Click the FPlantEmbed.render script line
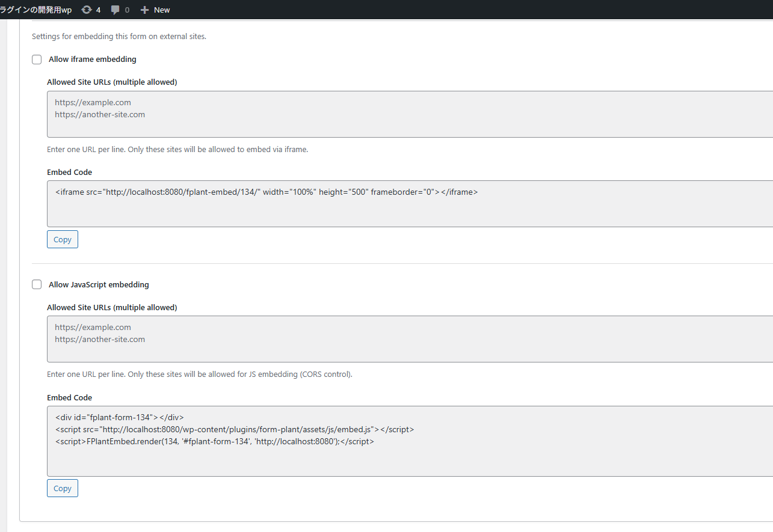Viewport: 773px width, 532px height. point(215,441)
